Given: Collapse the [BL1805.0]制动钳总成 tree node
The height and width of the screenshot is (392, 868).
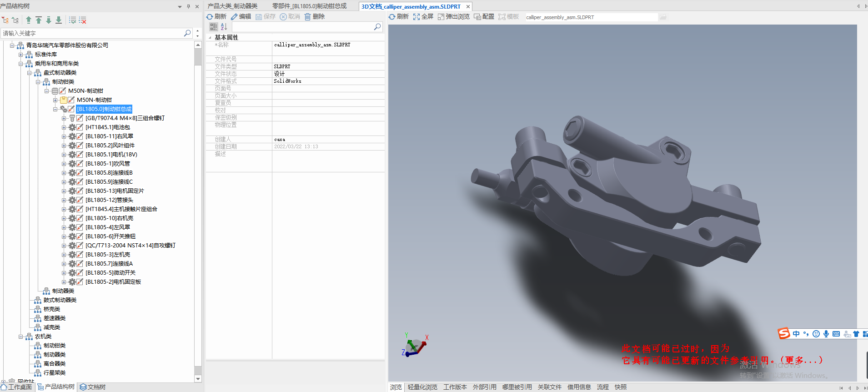Looking at the screenshot, I should click(x=55, y=109).
